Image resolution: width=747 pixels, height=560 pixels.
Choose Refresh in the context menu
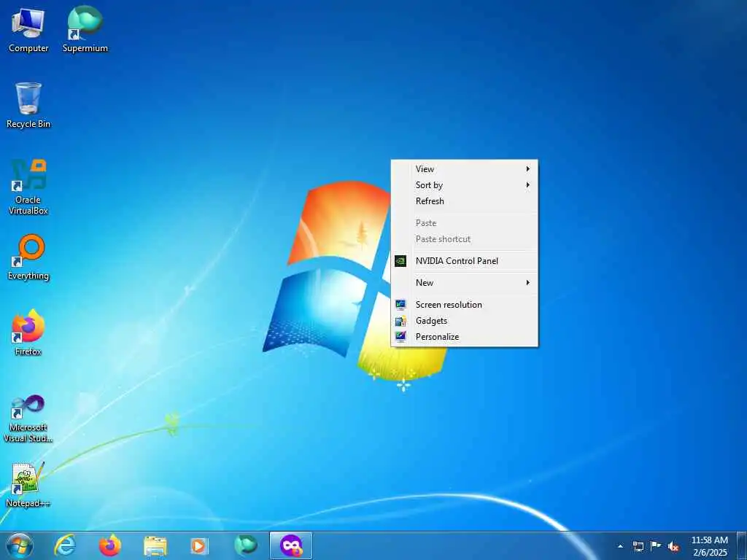tap(465, 201)
